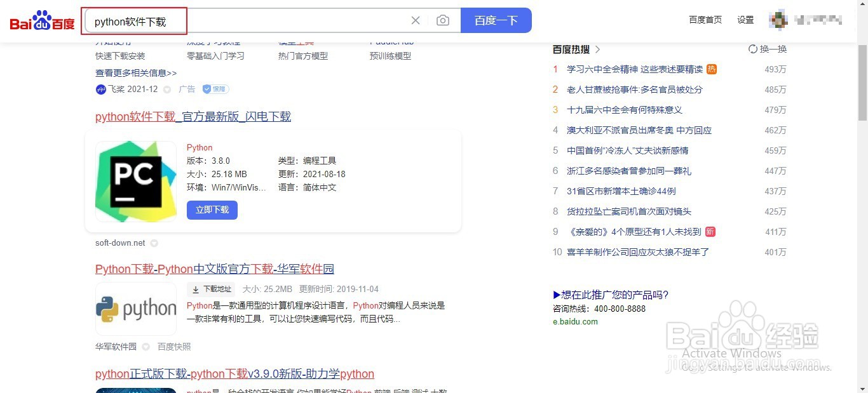Open e.baidu.com link
868x393 pixels.
coord(575,321)
